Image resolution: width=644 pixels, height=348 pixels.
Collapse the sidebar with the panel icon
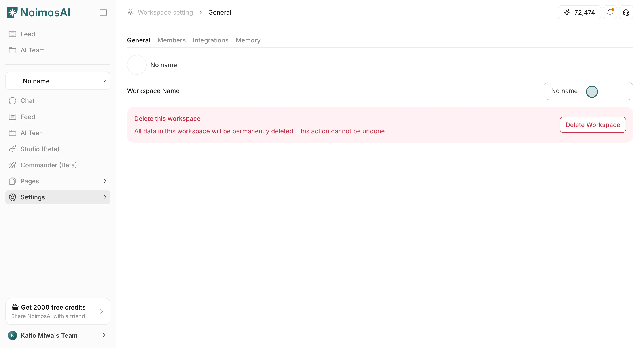tap(103, 13)
